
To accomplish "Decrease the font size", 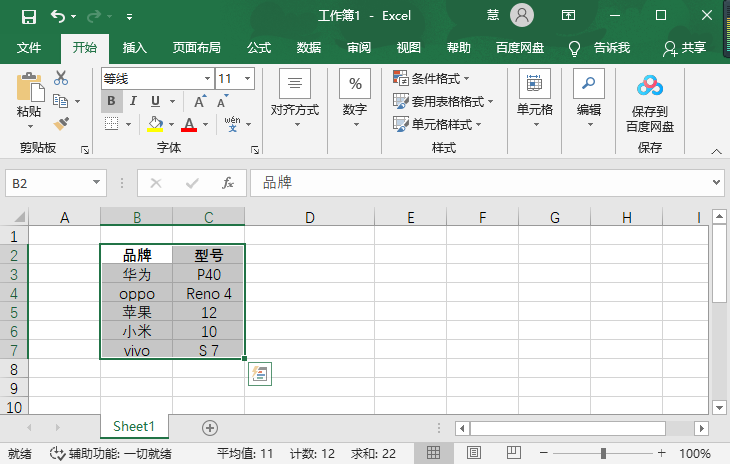I will click(x=223, y=101).
